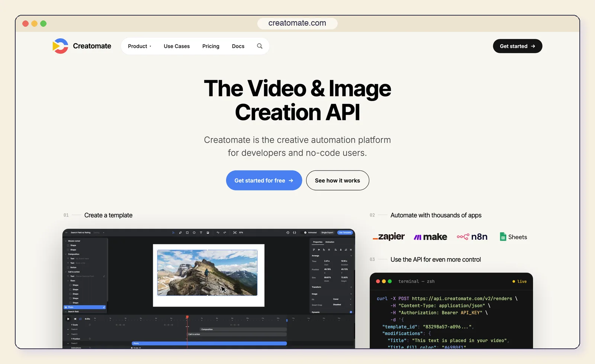595x364 pixels.
Task: Open the Smart Crop Disabled dropdown
Action: pyautogui.click(x=342, y=305)
